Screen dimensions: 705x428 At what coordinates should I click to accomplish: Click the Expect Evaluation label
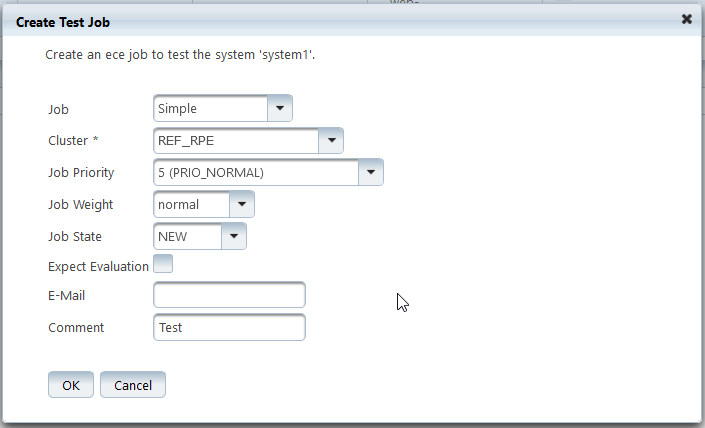tap(98, 266)
